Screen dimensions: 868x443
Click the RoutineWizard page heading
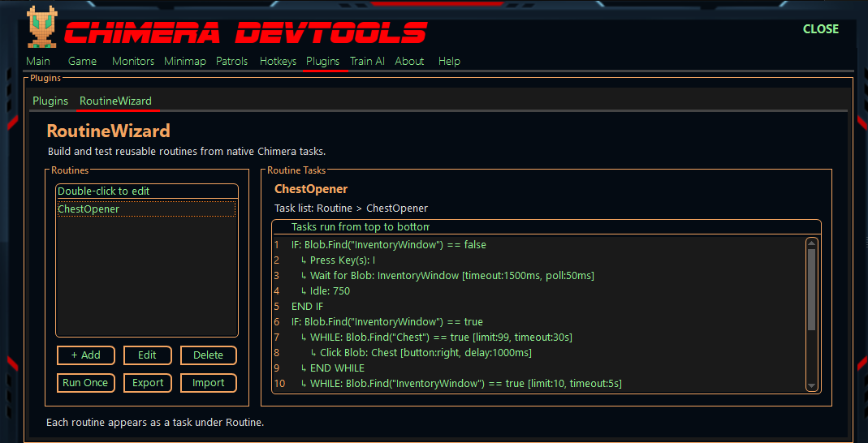pyautogui.click(x=108, y=131)
